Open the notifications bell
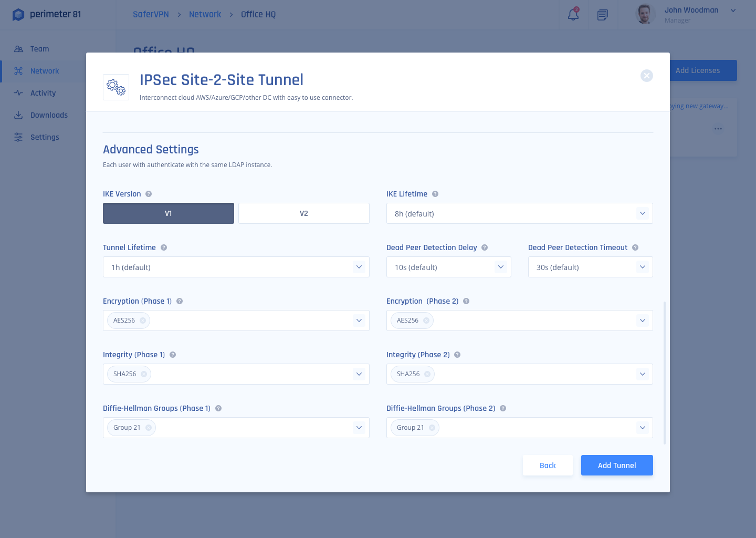The width and height of the screenshot is (756, 538). (573, 14)
